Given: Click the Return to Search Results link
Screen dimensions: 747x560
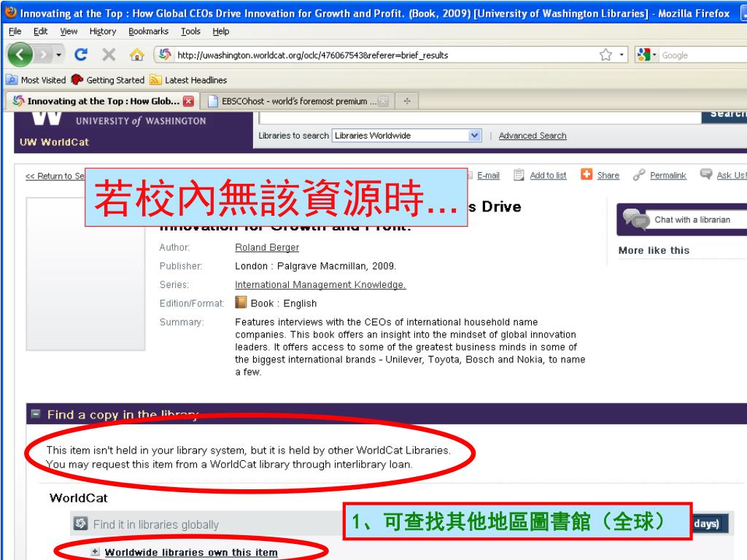Looking at the screenshot, I should [55, 176].
